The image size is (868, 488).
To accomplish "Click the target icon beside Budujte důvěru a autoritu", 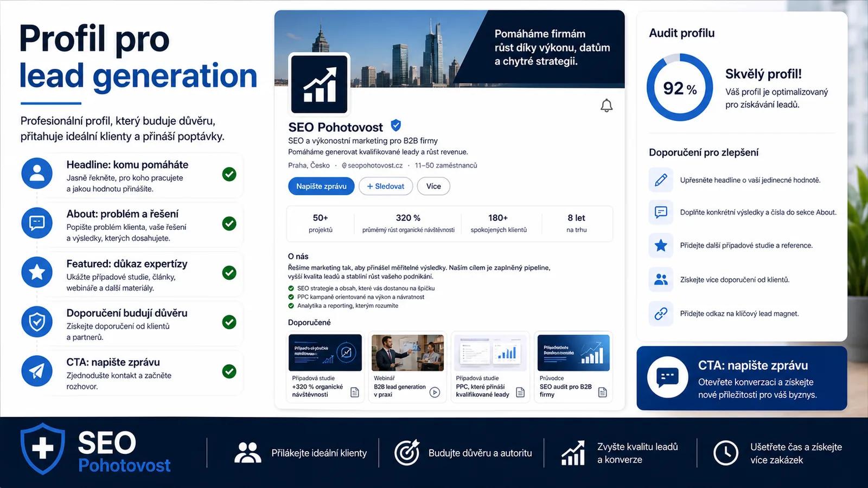I will tap(407, 452).
